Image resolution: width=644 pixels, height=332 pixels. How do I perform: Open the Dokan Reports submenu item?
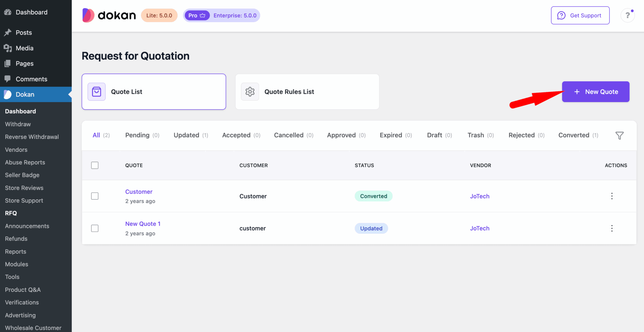coord(15,252)
